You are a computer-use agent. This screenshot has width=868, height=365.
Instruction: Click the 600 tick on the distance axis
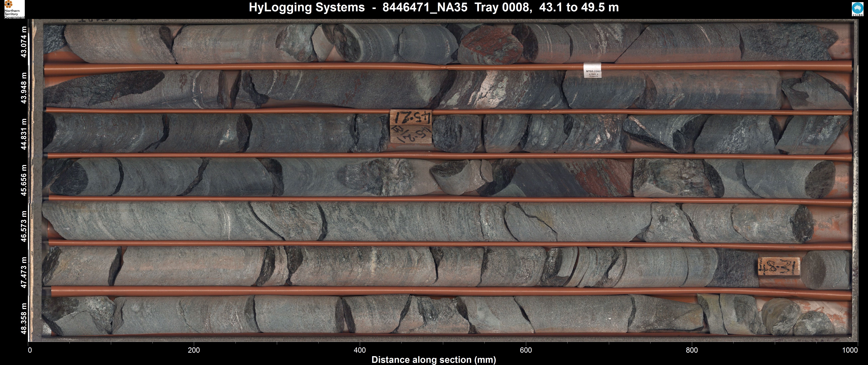coord(526,350)
